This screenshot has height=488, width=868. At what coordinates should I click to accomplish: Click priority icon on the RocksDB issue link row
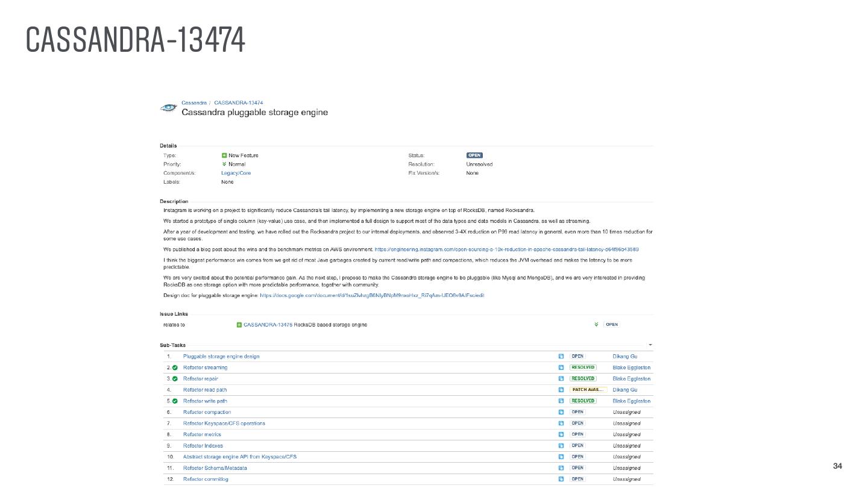[x=596, y=325]
